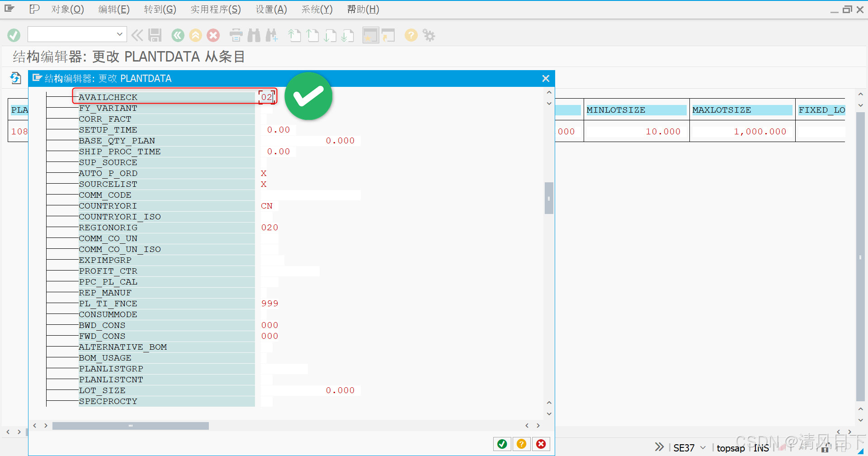Select the AVAILCHECK value field containing 02
The image size is (868, 456).
(x=266, y=97)
